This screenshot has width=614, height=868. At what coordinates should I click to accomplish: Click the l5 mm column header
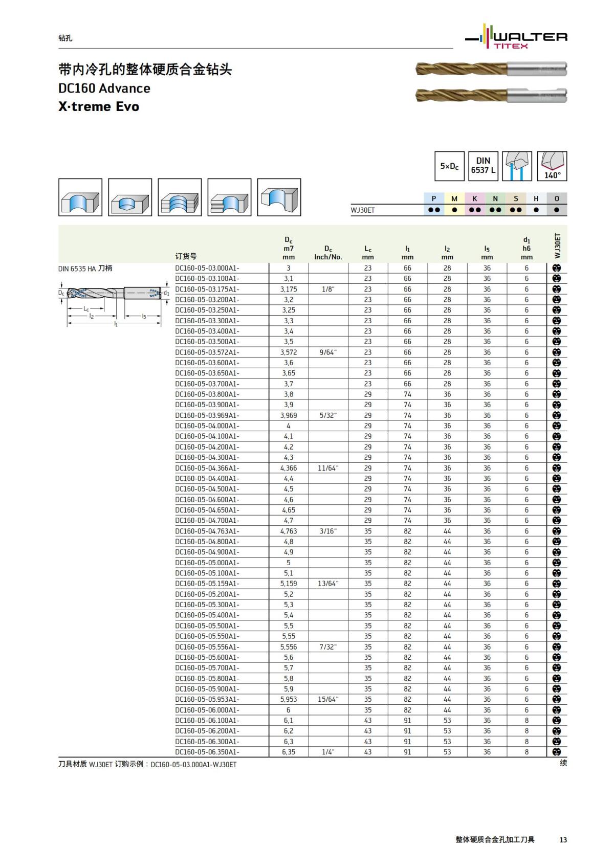click(x=487, y=253)
